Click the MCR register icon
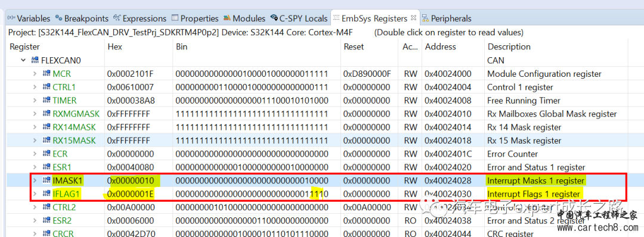644x237 pixels. (47, 74)
